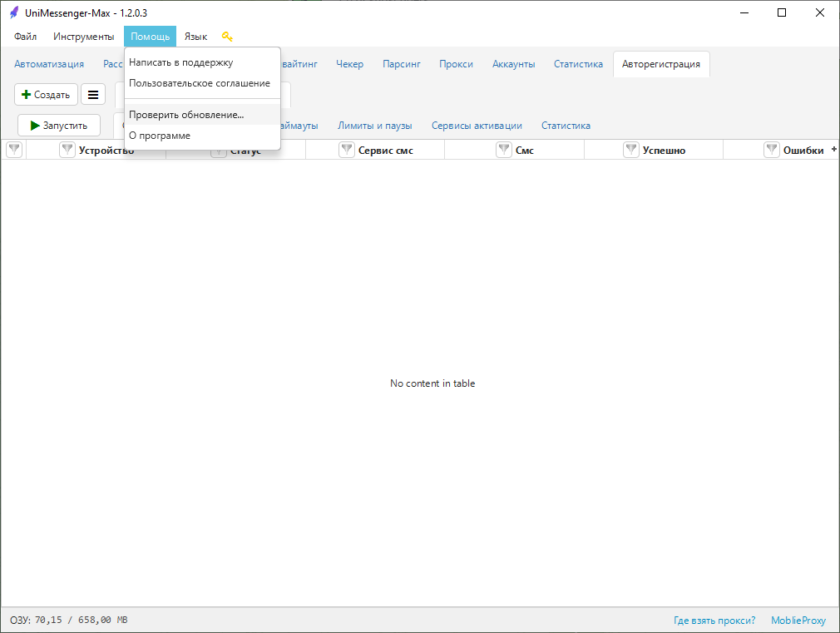Open the MobileProxy link
Image resolution: width=840 pixels, height=633 pixels.
(x=798, y=621)
